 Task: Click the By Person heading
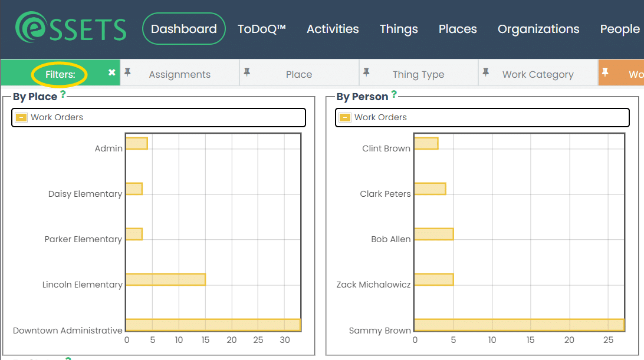pos(362,97)
